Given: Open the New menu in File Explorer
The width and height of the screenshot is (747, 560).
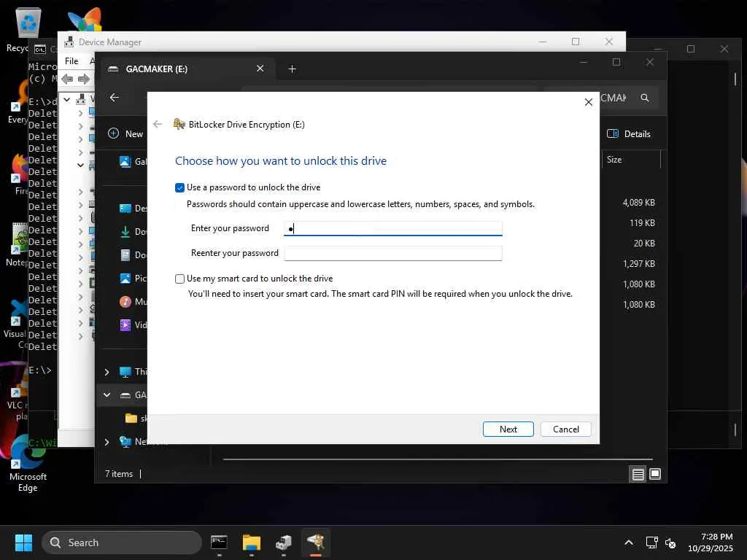Looking at the screenshot, I should [x=125, y=134].
